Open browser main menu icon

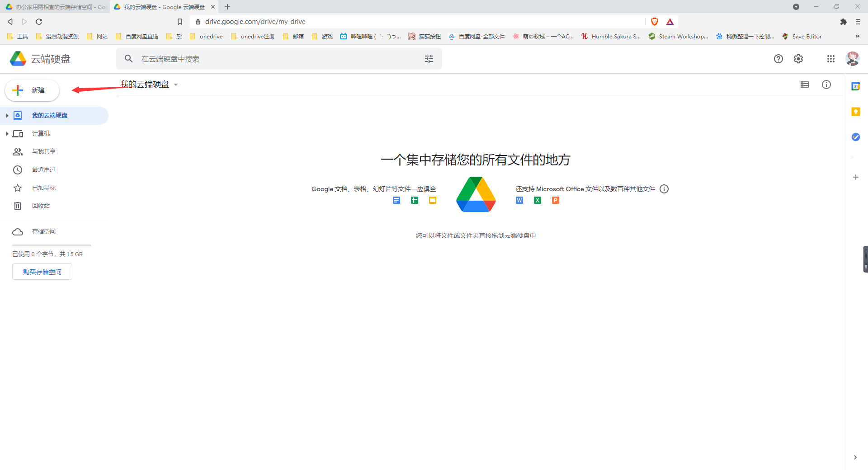point(858,22)
